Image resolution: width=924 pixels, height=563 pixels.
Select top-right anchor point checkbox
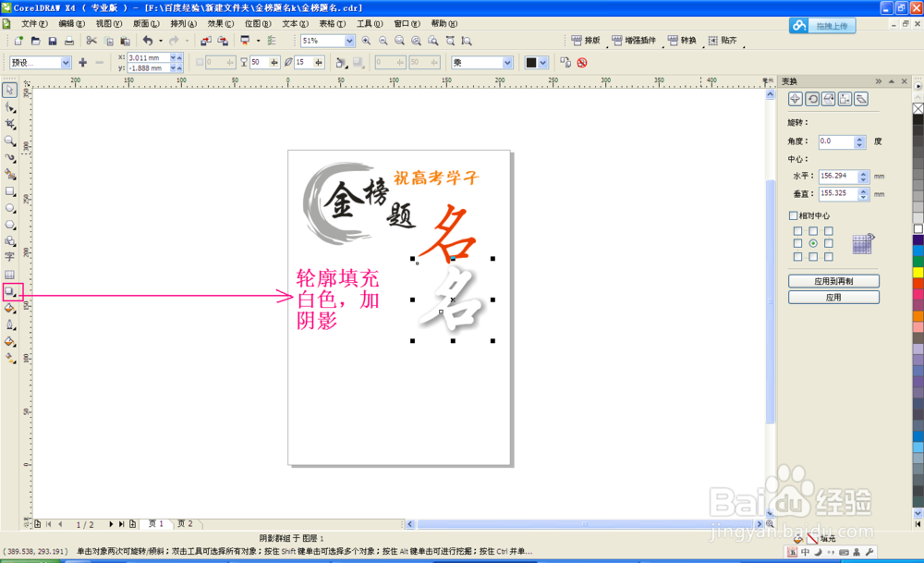(829, 231)
